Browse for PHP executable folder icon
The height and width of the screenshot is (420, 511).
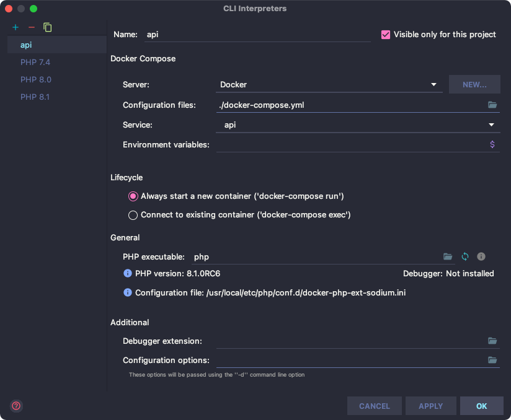coord(448,256)
